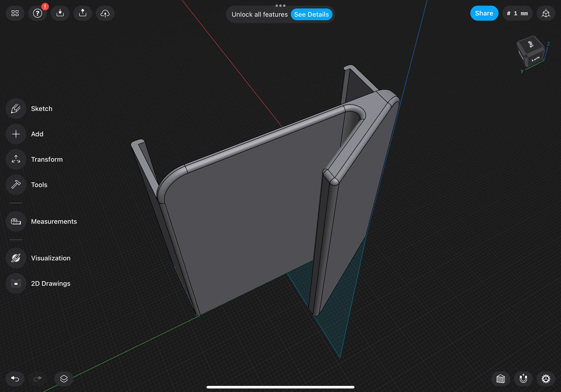Click the export share icon
Viewport: 561px width, 392px height.
click(x=82, y=13)
